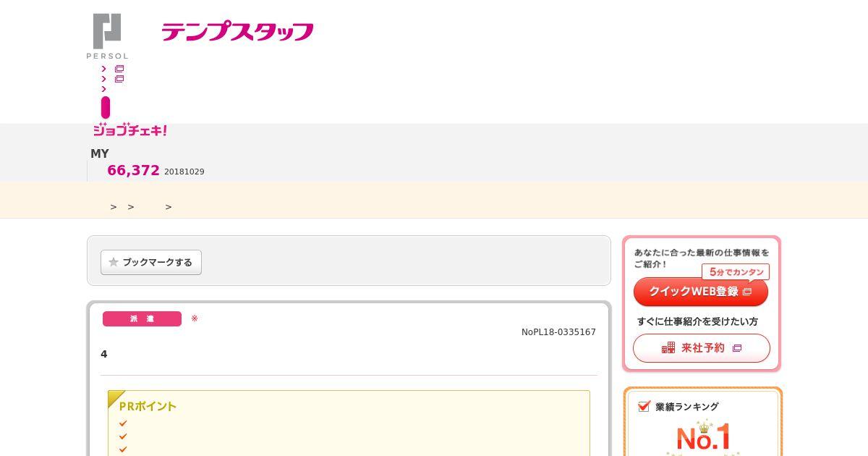This screenshot has height=456, width=868.
Task: Click the magenta pill-shaped button in header
Action: (x=106, y=107)
